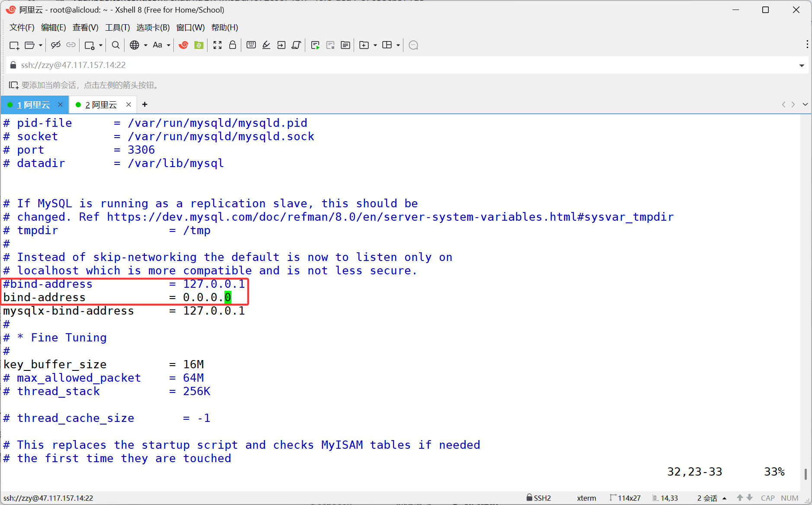The height and width of the screenshot is (505, 812).
Task: Click the lock screen padlock icon
Action: (233, 45)
